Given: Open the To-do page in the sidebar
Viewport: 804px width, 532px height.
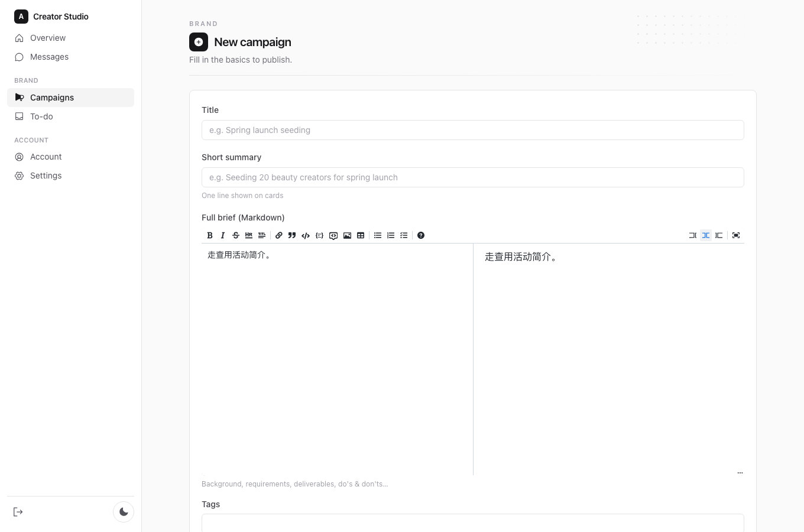Looking at the screenshot, I should 70,116.
